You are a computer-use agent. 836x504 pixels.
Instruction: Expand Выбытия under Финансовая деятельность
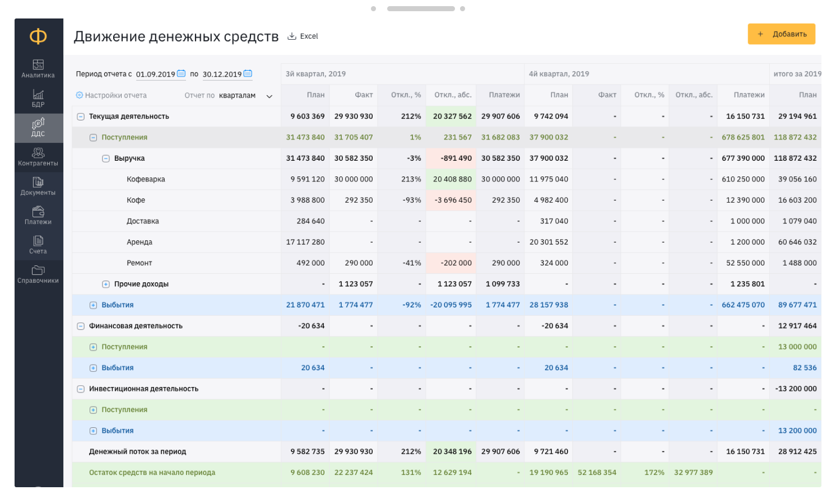[93, 368]
